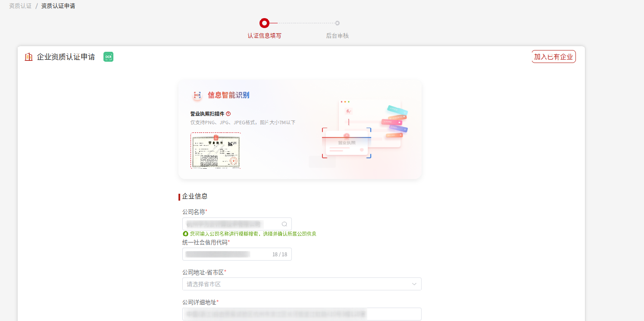Open the 公司地址-省市区 dropdown
The height and width of the screenshot is (321, 644).
pos(297,284)
